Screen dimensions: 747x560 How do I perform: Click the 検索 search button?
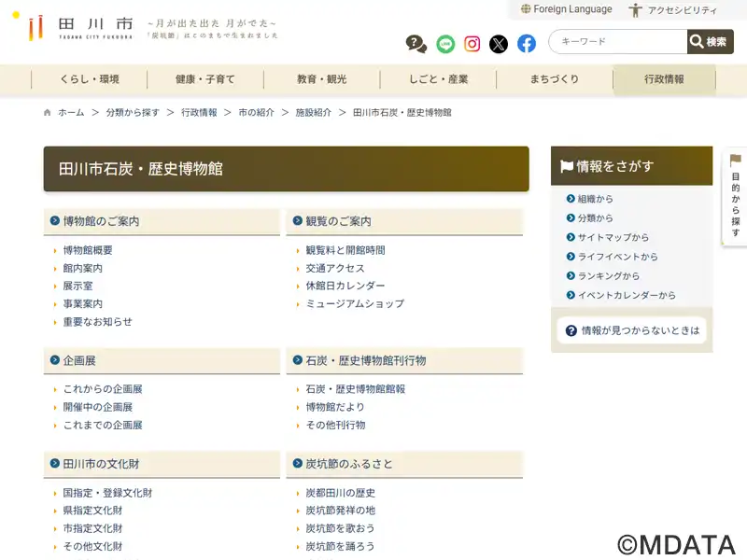(710, 42)
